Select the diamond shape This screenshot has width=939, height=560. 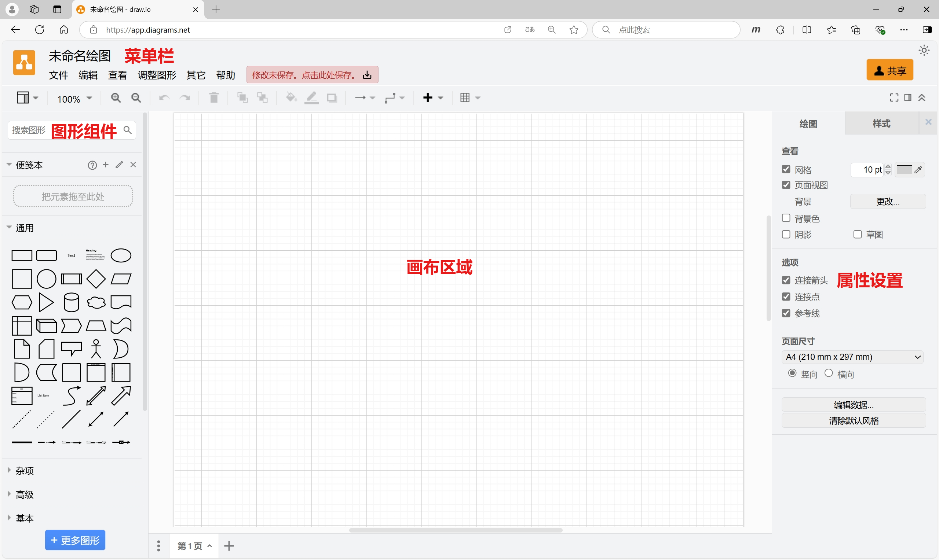(96, 279)
